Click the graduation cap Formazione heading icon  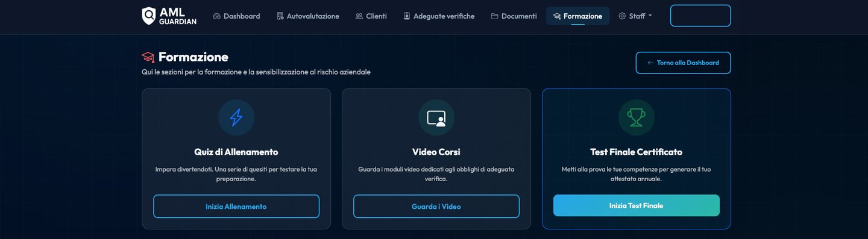tap(148, 57)
